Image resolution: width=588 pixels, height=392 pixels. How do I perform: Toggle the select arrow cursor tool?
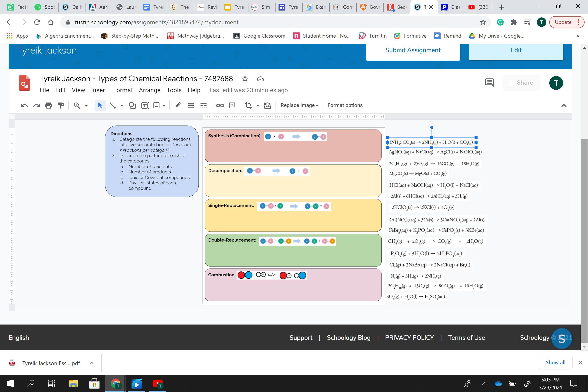click(x=100, y=106)
